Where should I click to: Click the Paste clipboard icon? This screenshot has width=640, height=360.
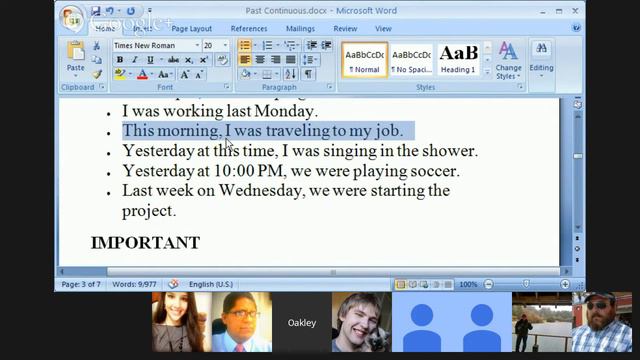click(76, 51)
